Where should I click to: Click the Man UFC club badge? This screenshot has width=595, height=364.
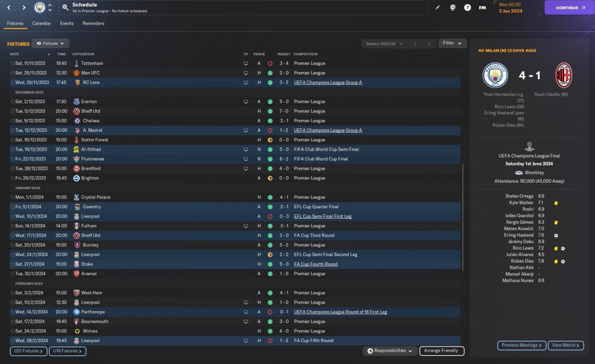point(76,73)
